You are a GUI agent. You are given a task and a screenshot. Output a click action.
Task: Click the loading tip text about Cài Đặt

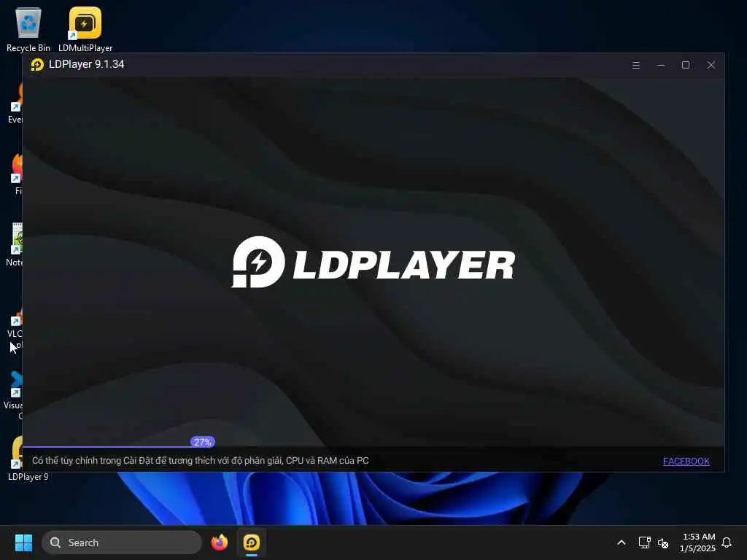point(201,461)
